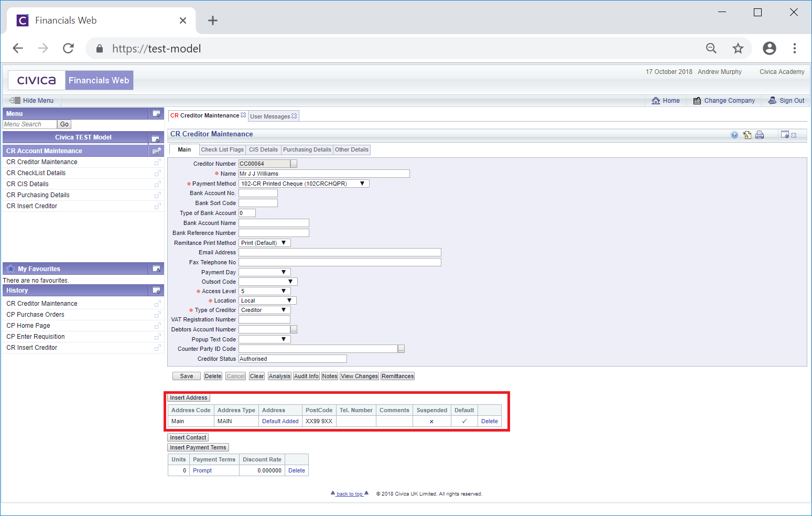Close Creditor Maintenance panel with X icon
Image resolution: width=812 pixels, height=516 pixels.
tap(794, 135)
